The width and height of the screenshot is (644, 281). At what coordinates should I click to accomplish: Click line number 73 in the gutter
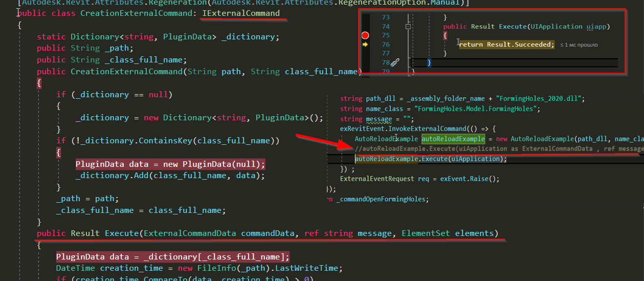pyautogui.click(x=386, y=17)
